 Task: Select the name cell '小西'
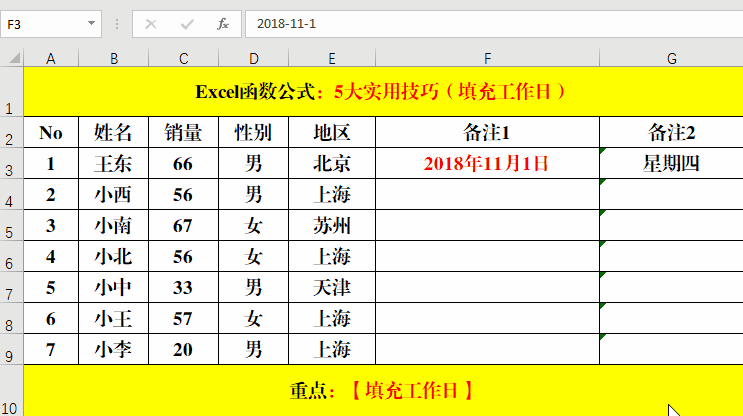click(114, 194)
